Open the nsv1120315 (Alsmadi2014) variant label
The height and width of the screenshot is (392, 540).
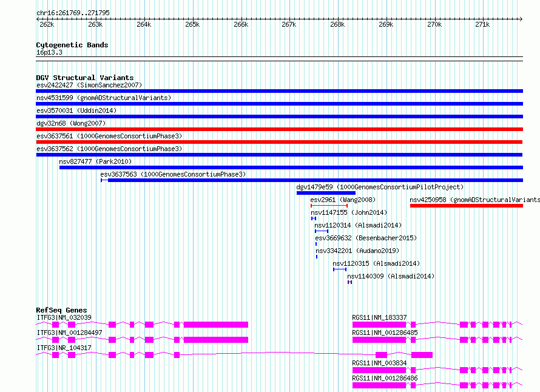pyautogui.click(x=376, y=263)
